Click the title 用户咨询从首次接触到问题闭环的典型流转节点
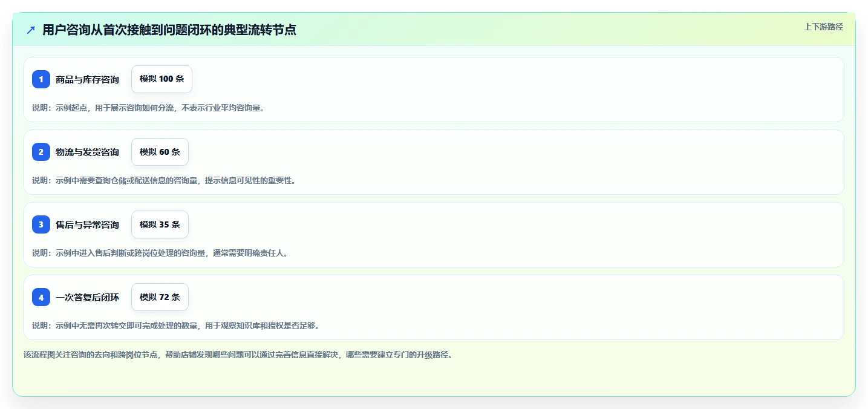868x409 pixels. (x=169, y=30)
